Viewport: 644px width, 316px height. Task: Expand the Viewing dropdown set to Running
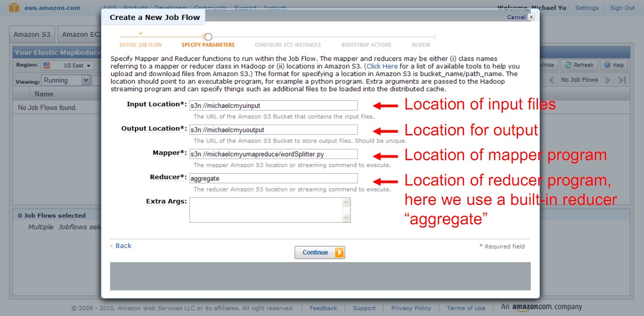(x=66, y=80)
